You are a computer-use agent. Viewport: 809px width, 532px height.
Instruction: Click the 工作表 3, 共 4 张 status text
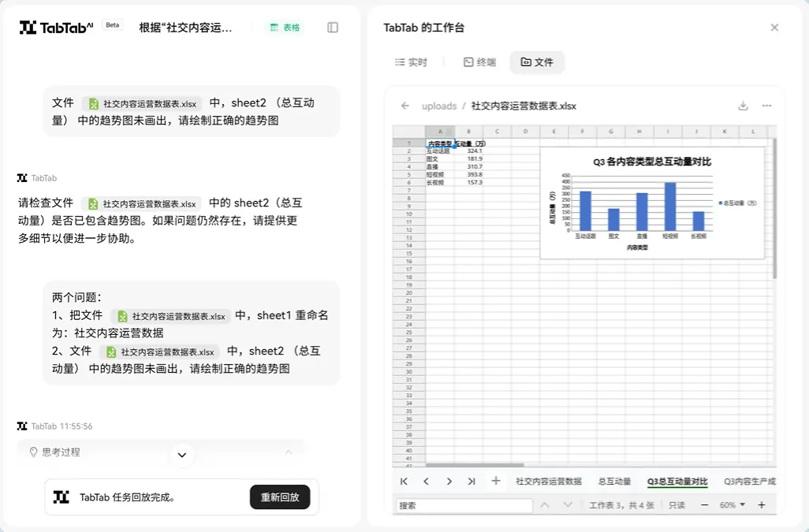pyautogui.click(x=621, y=505)
